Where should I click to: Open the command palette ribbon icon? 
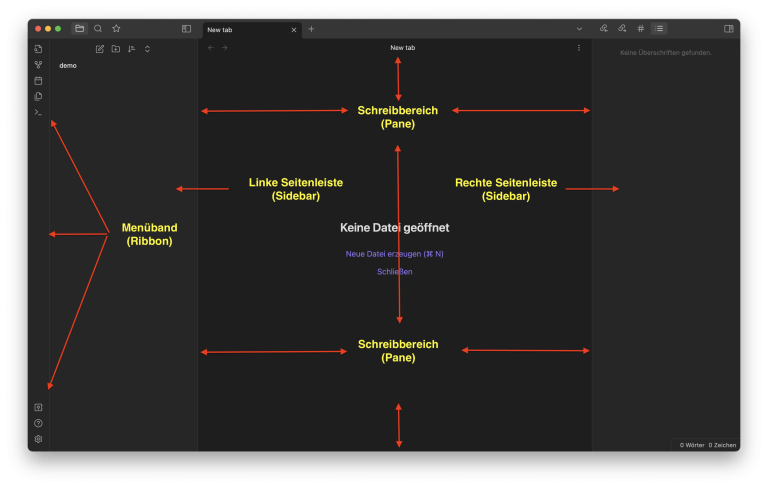pos(38,112)
